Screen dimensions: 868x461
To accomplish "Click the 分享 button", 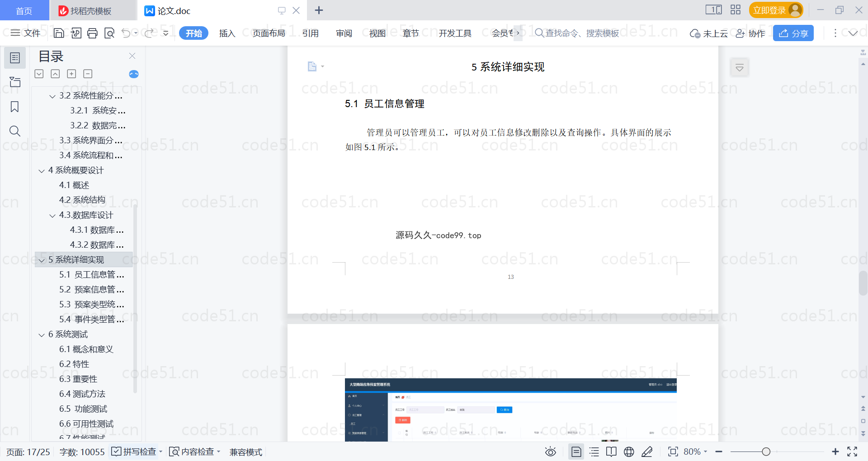I will click(793, 33).
